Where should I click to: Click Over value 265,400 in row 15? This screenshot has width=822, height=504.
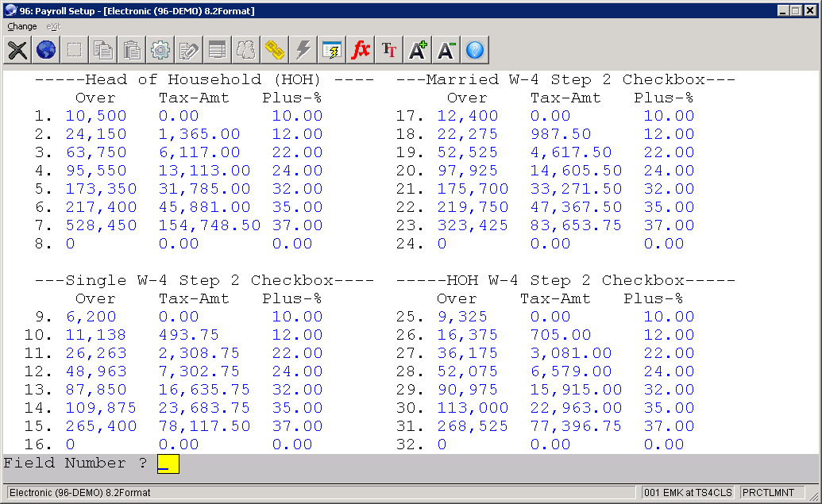point(101,426)
